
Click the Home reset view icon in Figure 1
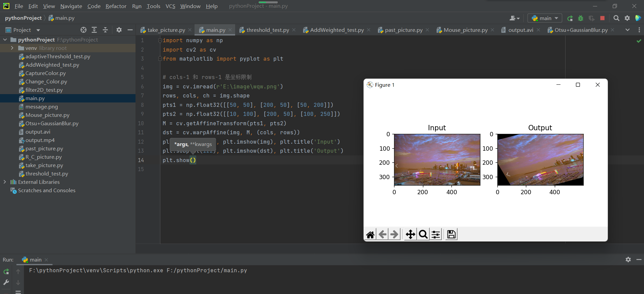point(370,234)
